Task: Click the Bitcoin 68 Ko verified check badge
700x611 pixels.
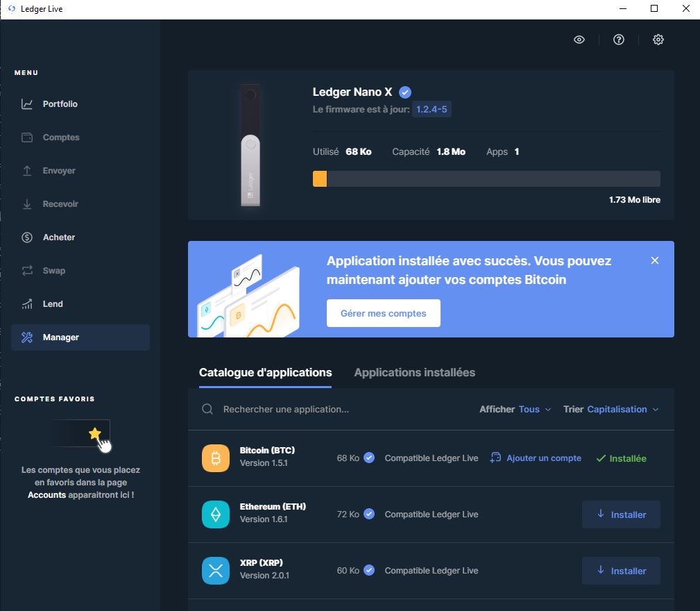Action: [369, 458]
